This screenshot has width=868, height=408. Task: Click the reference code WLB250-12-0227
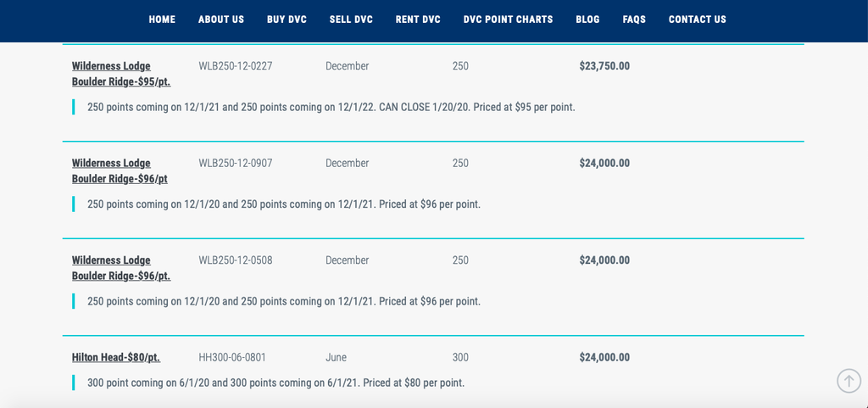point(236,66)
